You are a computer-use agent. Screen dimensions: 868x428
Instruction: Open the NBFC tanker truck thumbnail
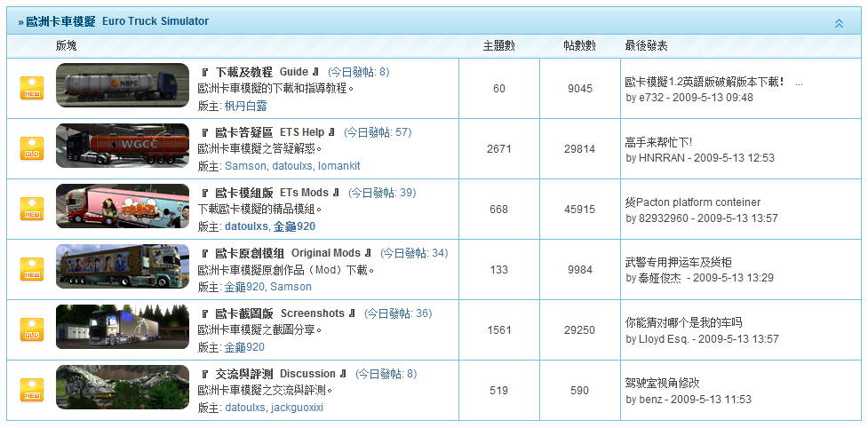point(123,85)
